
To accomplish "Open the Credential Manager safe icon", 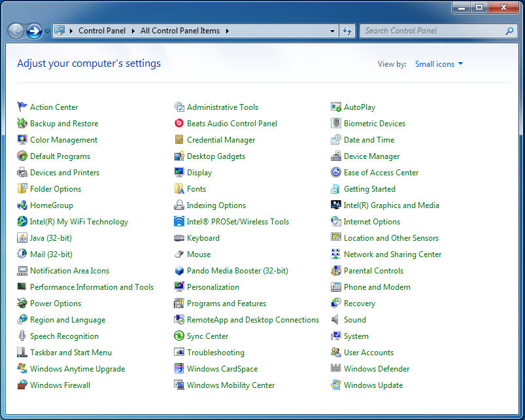I will tap(179, 139).
